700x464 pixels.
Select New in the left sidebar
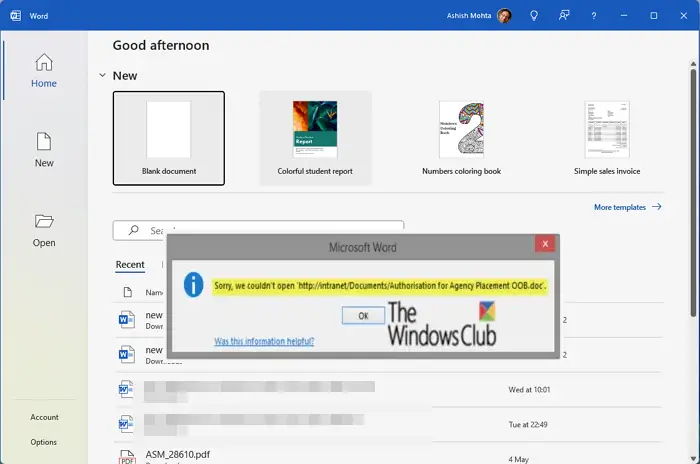pos(44,150)
